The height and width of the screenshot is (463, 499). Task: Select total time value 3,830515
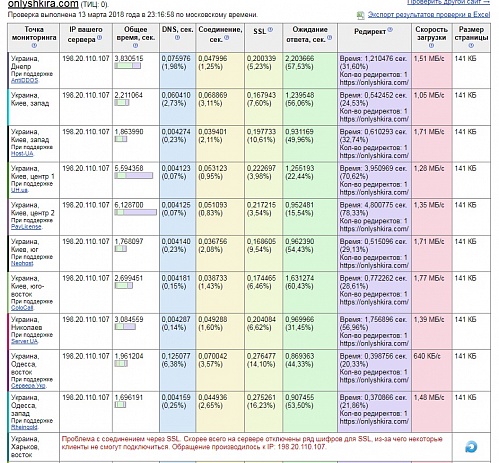[x=129, y=58]
